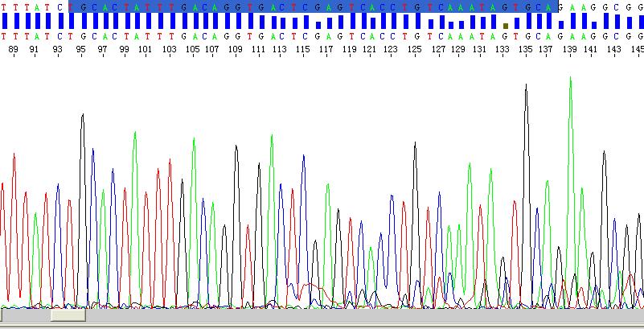Click position number 95 on the ruler
644x329 pixels.
[x=81, y=50]
